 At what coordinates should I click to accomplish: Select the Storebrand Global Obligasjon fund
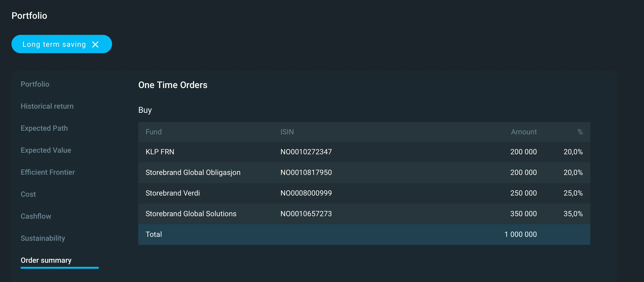(193, 172)
